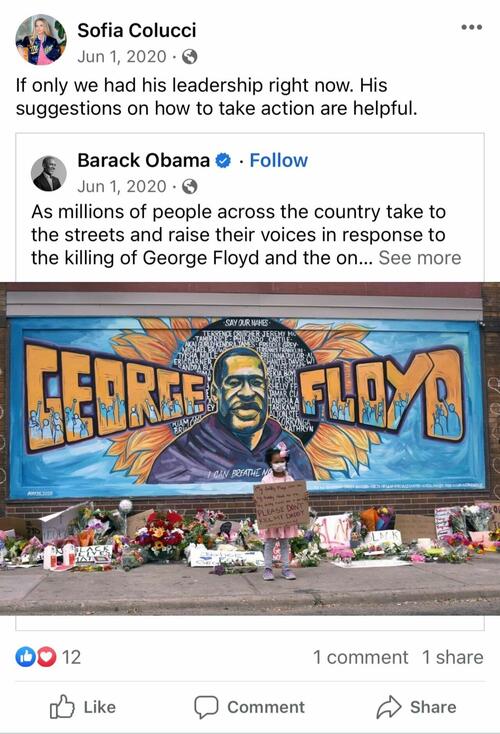Viewport: 500px width, 734px height.
Task: Click the blue thumbs-up reaction icon
Action: tap(25, 657)
